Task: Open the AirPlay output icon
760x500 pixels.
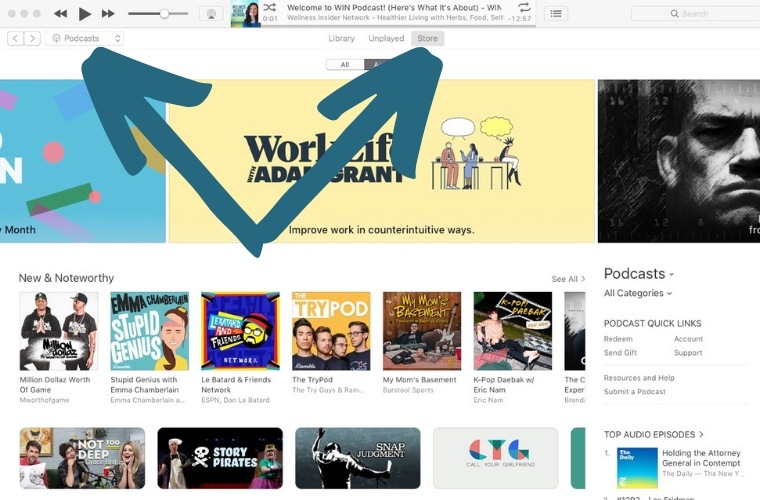Action: pyautogui.click(x=211, y=14)
